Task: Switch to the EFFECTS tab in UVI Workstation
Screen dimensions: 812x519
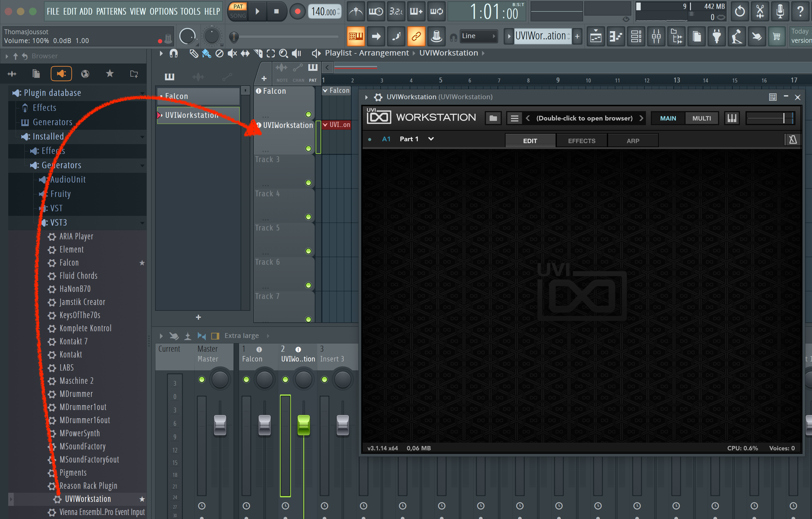Action: (x=581, y=141)
